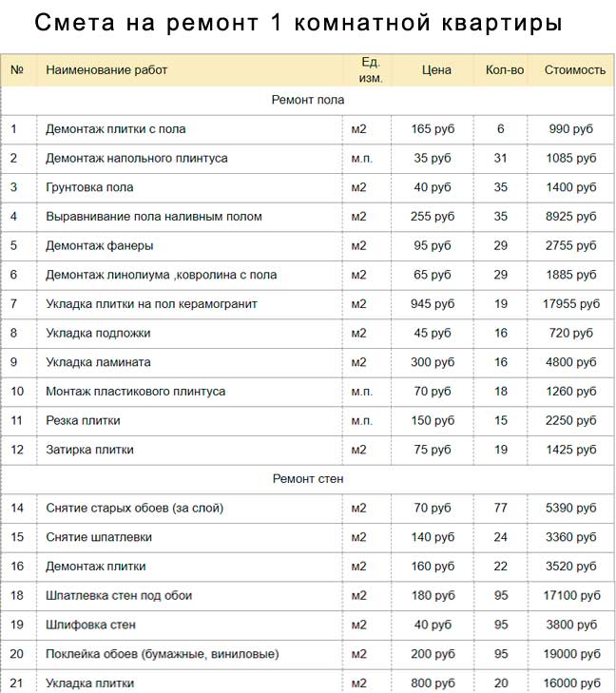Click the "Кол-во" column header
Viewport: 616px width, 693px height.
(x=505, y=70)
